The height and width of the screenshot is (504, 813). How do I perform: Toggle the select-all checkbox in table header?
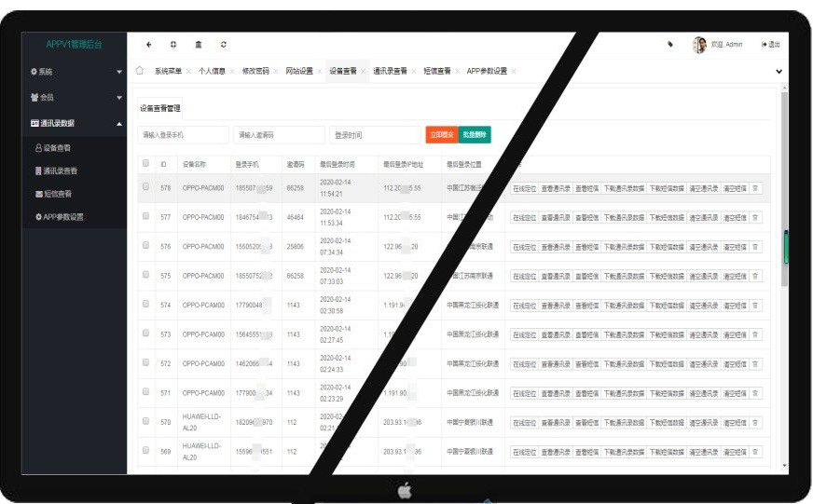(145, 163)
